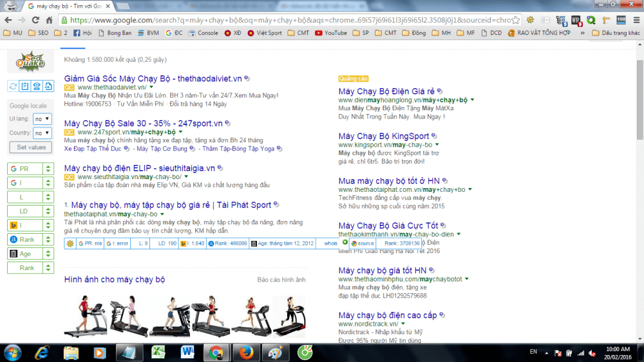Viewport: 644px width, 362px height.
Task: Open the Chrome hamburger menu
Action: tap(637, 20)
